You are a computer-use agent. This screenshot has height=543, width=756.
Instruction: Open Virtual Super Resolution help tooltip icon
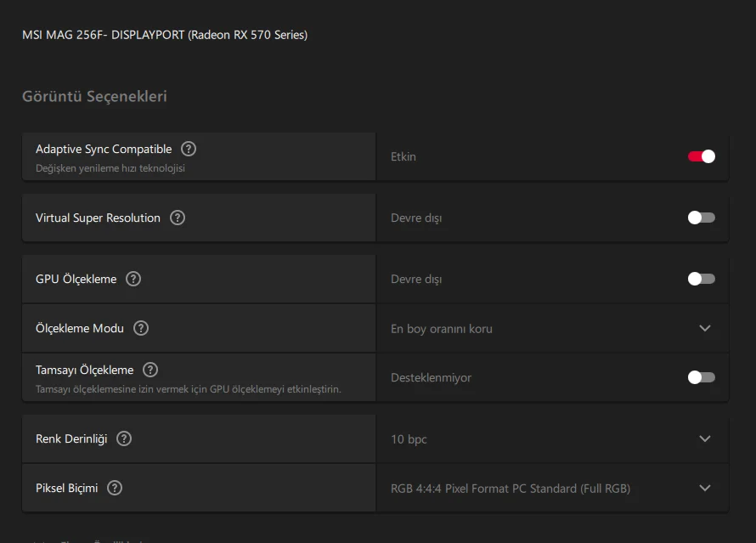178,218
